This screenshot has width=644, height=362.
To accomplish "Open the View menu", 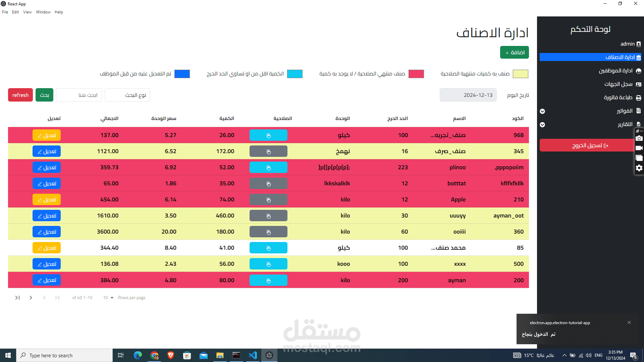I will 27,12.
